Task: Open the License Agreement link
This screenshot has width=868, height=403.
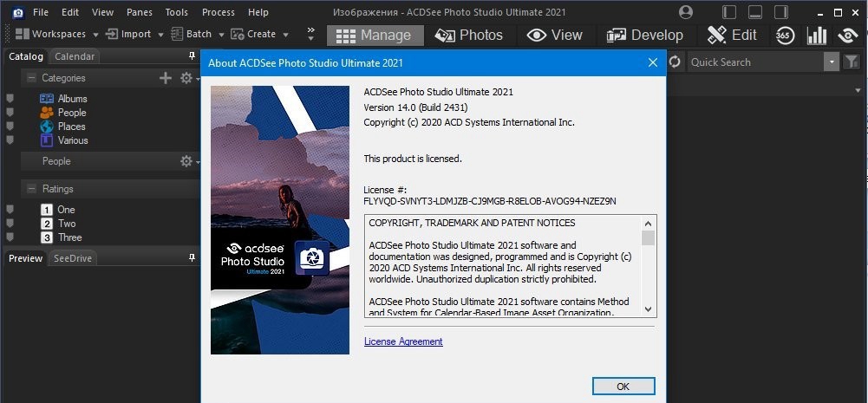Action: tap(403, 341)
